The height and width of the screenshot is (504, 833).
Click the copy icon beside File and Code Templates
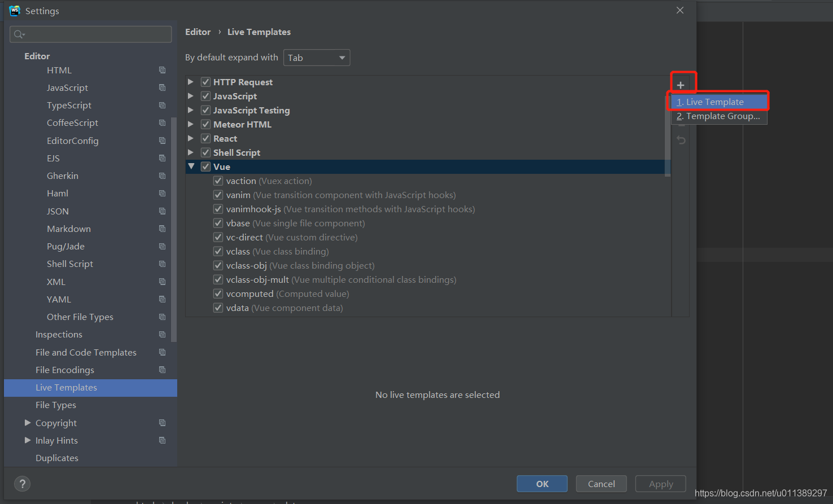tap(163, 352)
